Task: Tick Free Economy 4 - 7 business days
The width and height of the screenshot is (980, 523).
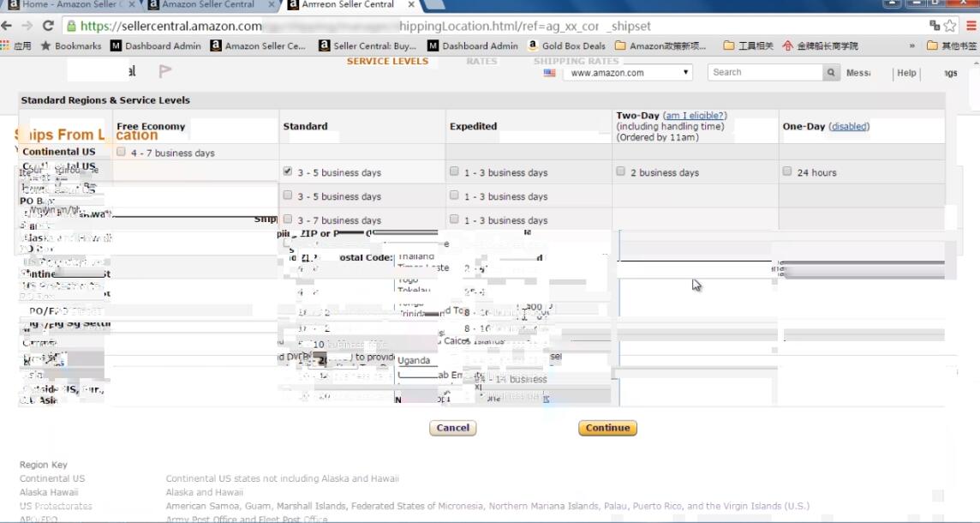Action: [121, 152]
